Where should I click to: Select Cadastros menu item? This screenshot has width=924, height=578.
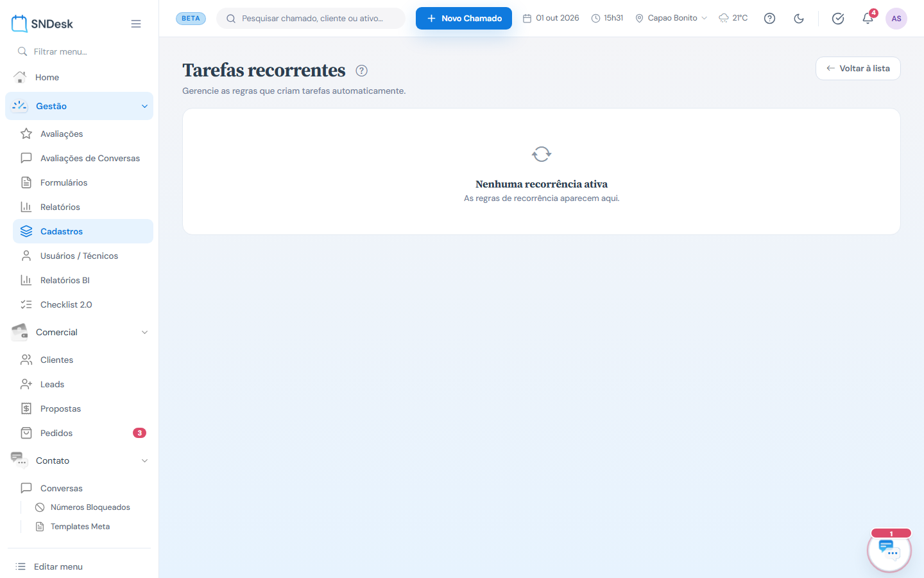click(83, 231)
